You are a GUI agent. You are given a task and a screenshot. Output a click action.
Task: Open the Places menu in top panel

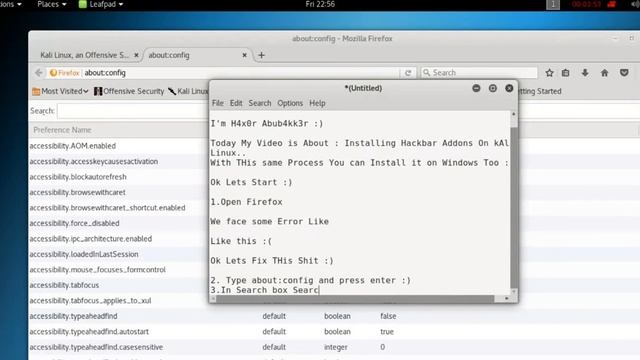[52, 4]
